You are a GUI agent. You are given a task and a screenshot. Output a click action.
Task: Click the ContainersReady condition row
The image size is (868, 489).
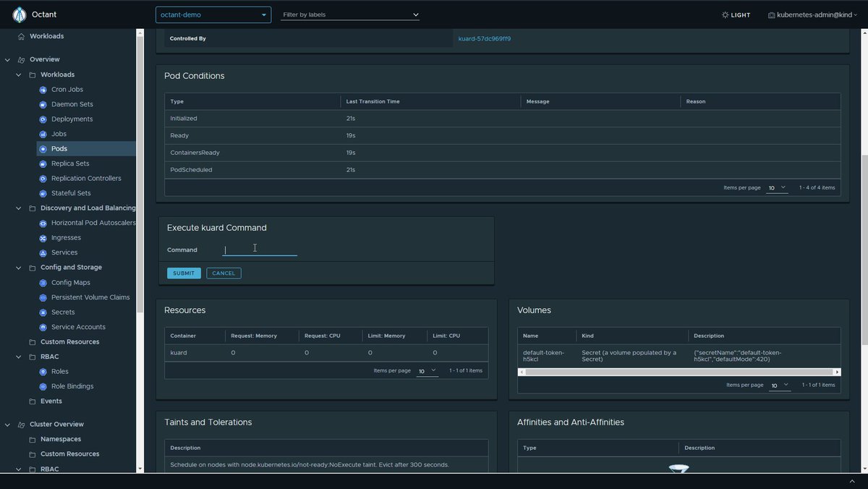pyautogui.click(x=502, y=153)
